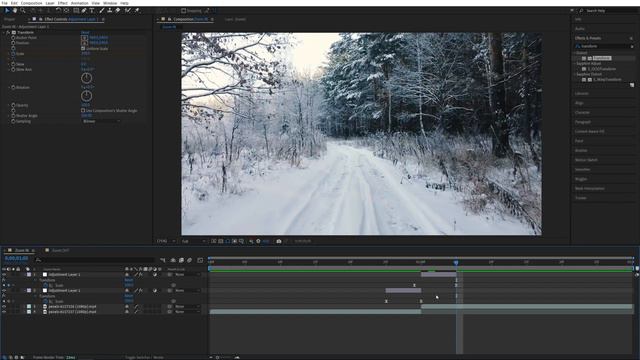Select the Eraser tool

pos(118,10)
